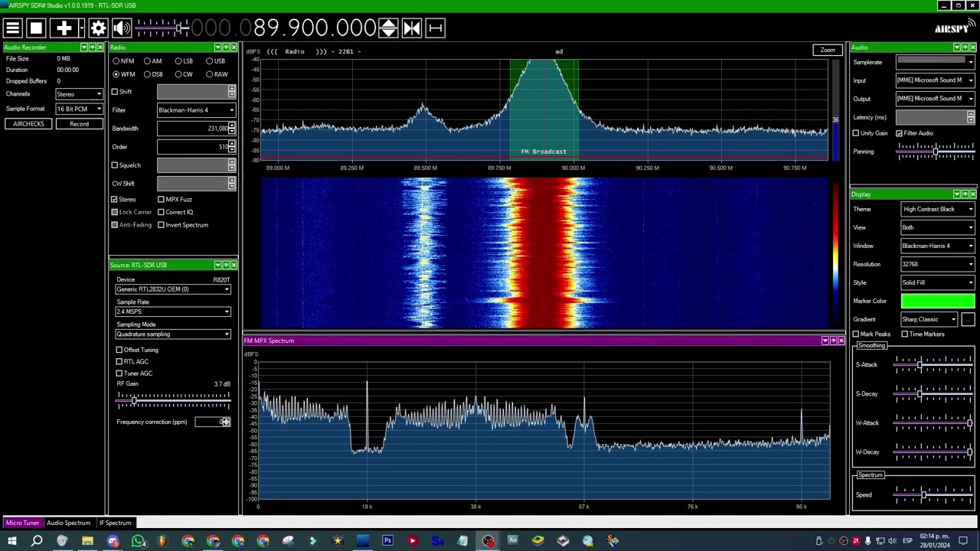
Task: Open File Explorer from the taskbar
Action: pos(87,541)
